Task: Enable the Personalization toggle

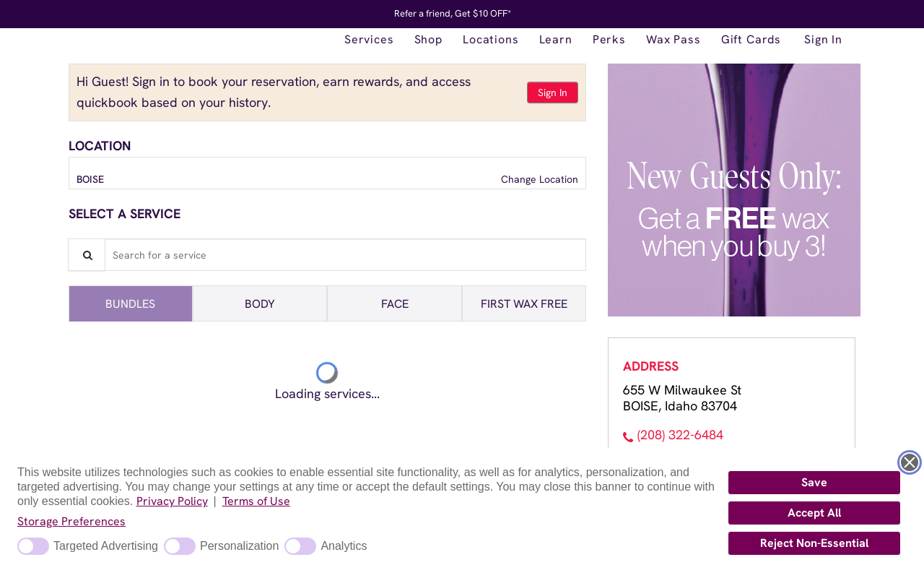Action: click(x=180, y=546)
